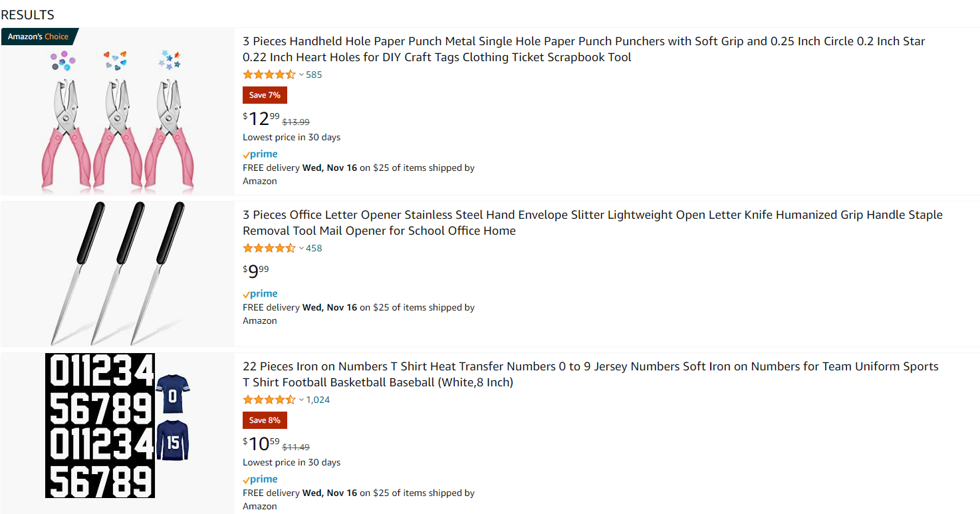The height and width of the screenshot is (514, 980).
Task: Click star rating of hole punch listing
Action: (269, 74)
